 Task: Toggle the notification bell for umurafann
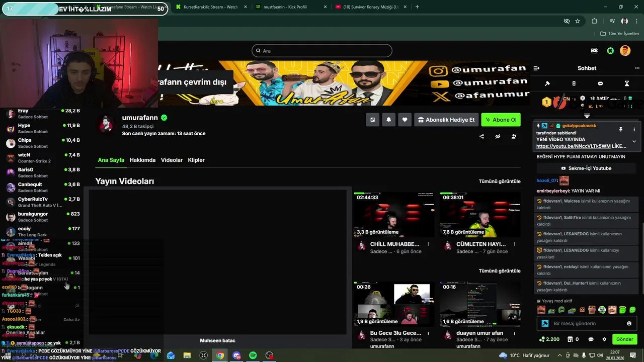388,120
